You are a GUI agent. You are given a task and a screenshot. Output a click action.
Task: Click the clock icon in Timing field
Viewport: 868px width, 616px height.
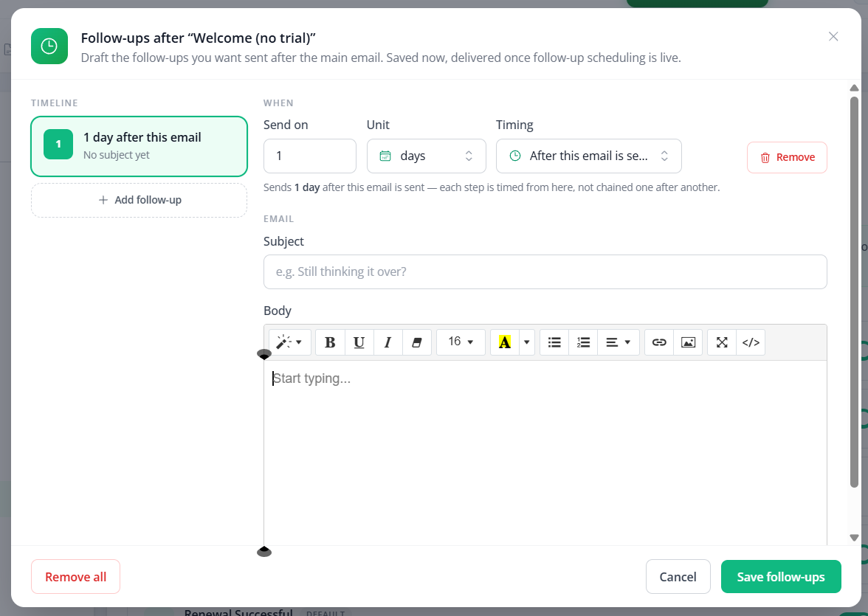pos(515,156)
